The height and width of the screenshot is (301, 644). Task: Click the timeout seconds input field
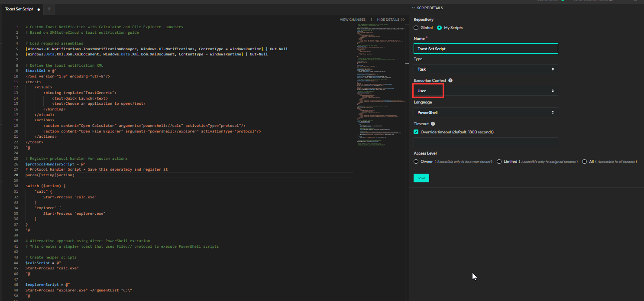485,142
